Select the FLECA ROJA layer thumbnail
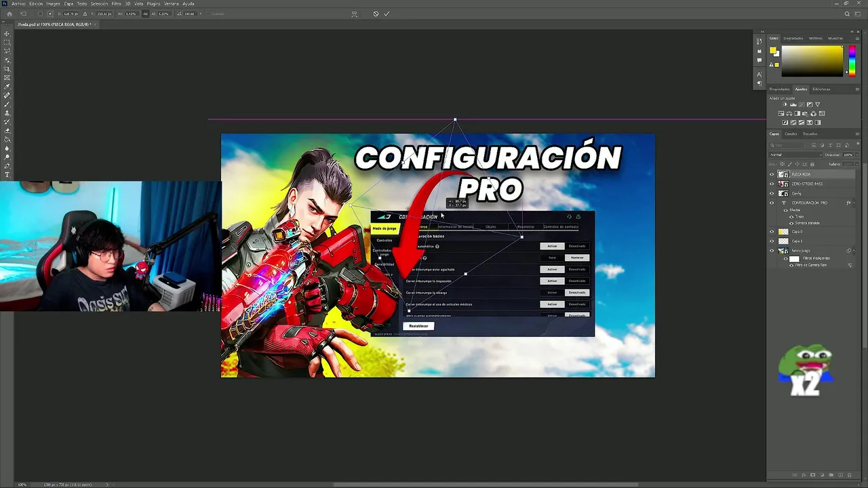 784,174
